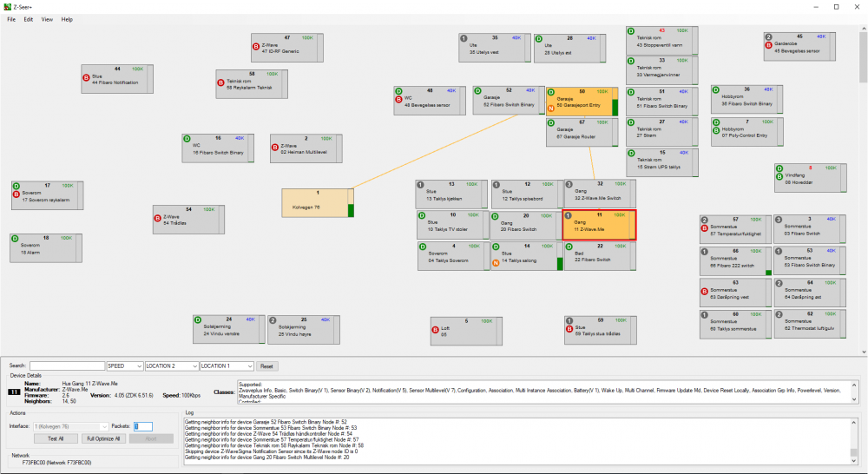Click the gray 2 badge on Garderobe node 45
This screenshot has width=868, height=474.
coord(768,37)
